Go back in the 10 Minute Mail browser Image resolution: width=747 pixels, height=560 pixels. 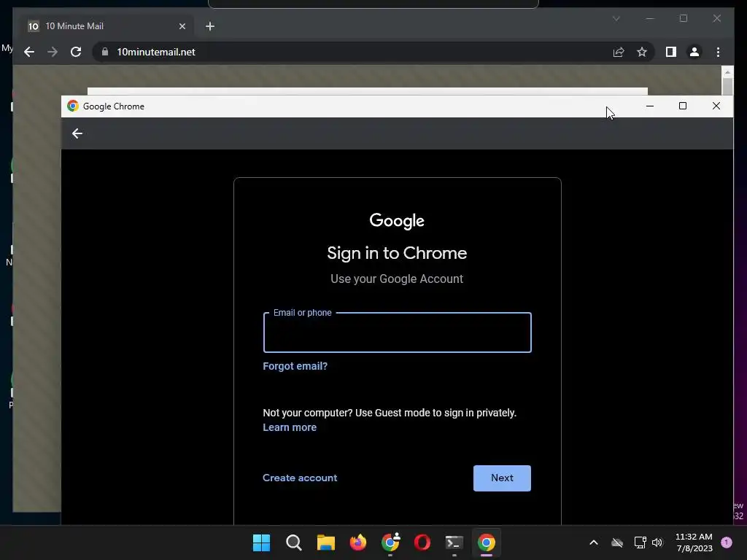[29, 52]
